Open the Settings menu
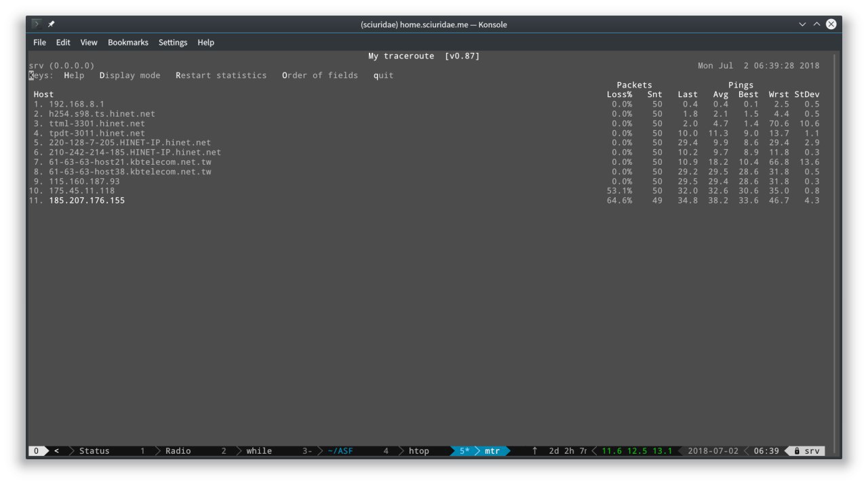Screen dimensions: 868x485 [x=173, y=43]
